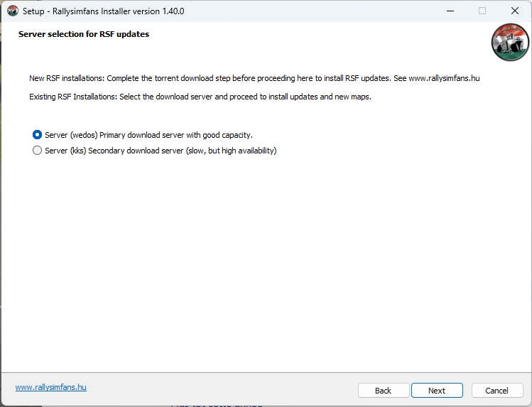Click 'www.rallysimfans.hu' in the New installations line
The image size is (532, 407).
click(444, 78)
